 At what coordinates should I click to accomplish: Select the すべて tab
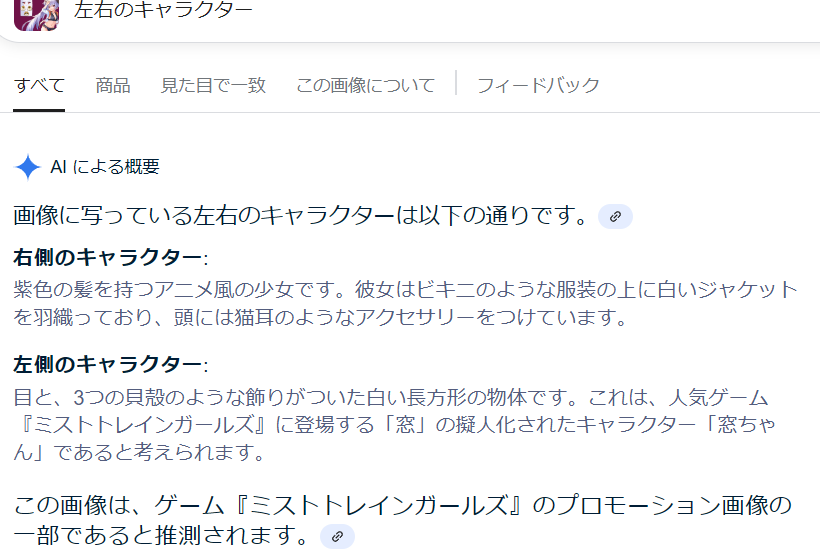click(39, 85)
